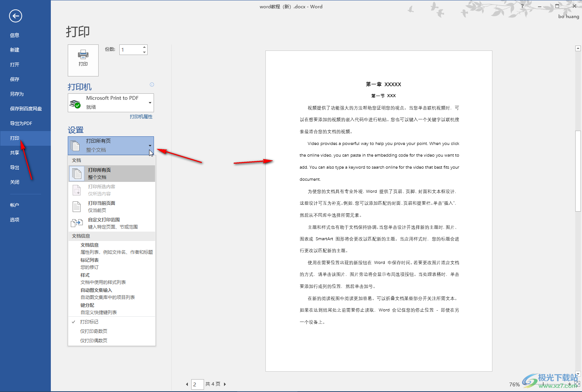The image size is (582, 392).
Task: Select 自动图文集输入 print option
Action: [x=112, y=294]
